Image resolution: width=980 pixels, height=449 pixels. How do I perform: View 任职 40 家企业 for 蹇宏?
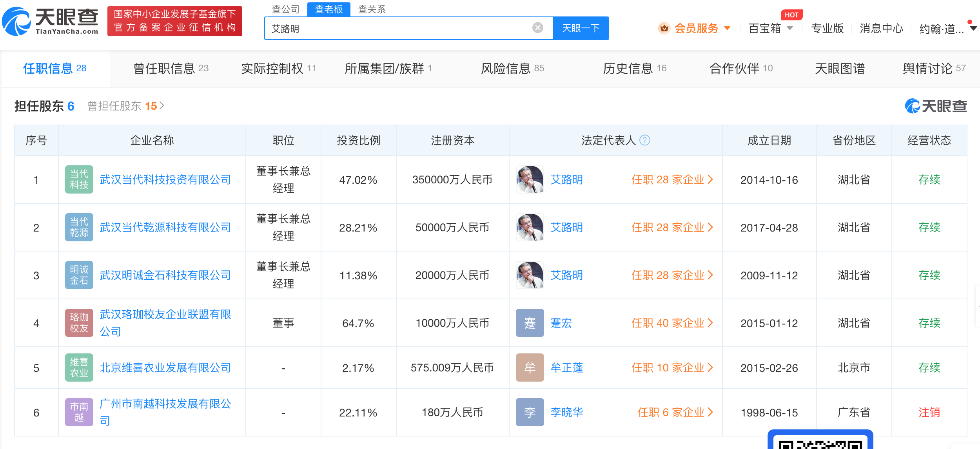tap(671, 323)
